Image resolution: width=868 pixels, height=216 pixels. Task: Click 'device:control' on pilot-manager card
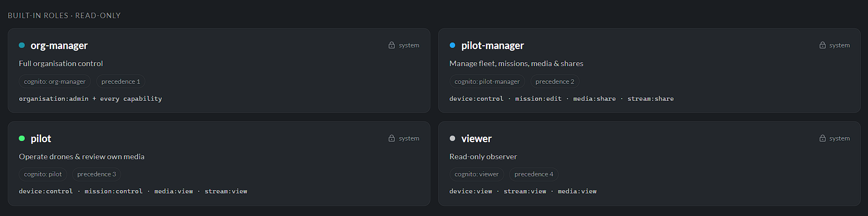point(476,99)
